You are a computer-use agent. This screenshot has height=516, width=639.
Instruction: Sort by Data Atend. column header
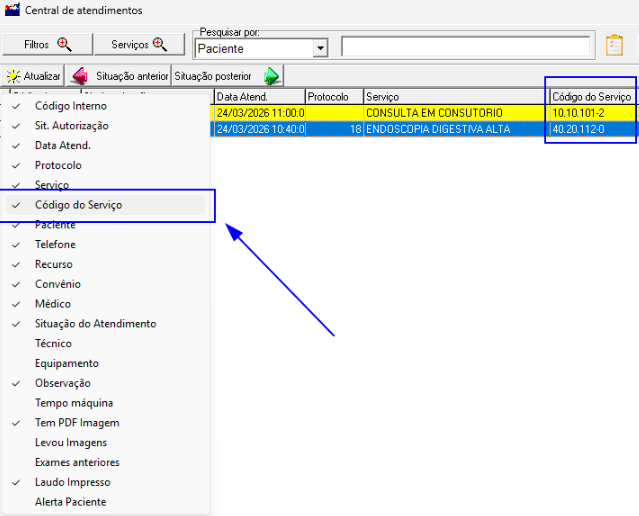click(x=258, y=97)
